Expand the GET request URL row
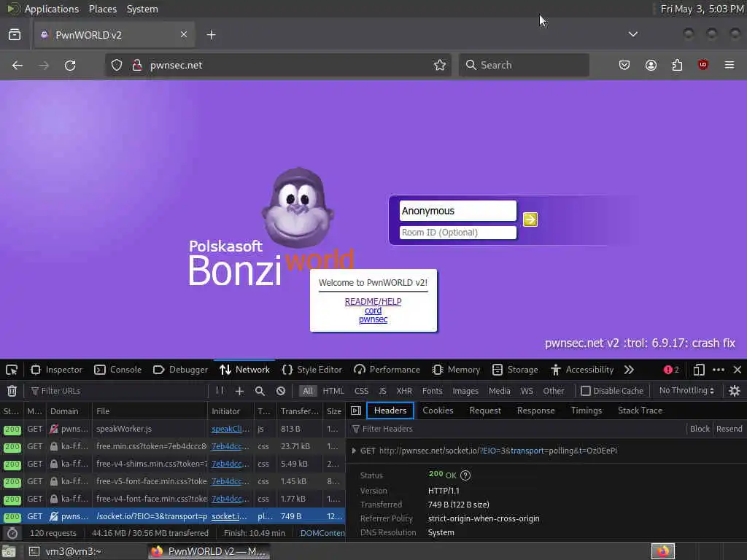 point(354,451)
